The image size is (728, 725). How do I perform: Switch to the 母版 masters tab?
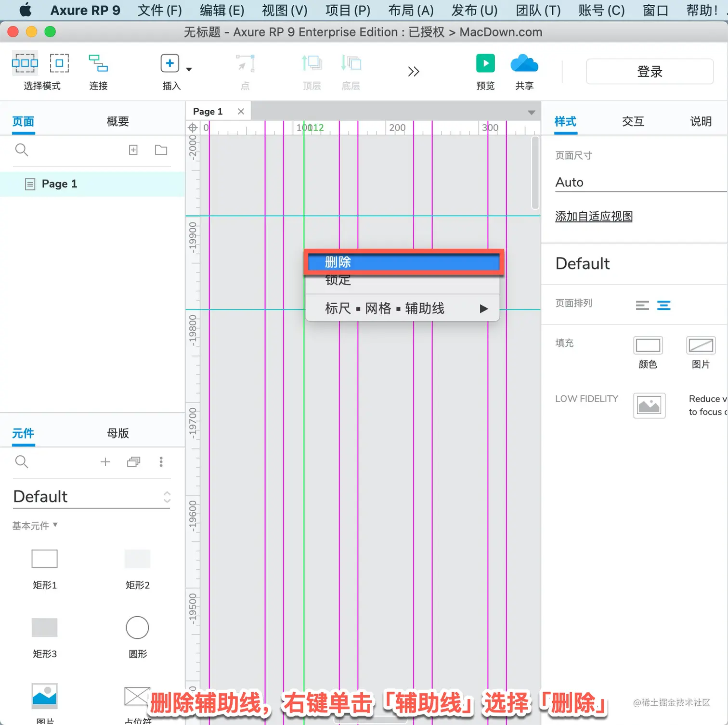pos(118,433)
